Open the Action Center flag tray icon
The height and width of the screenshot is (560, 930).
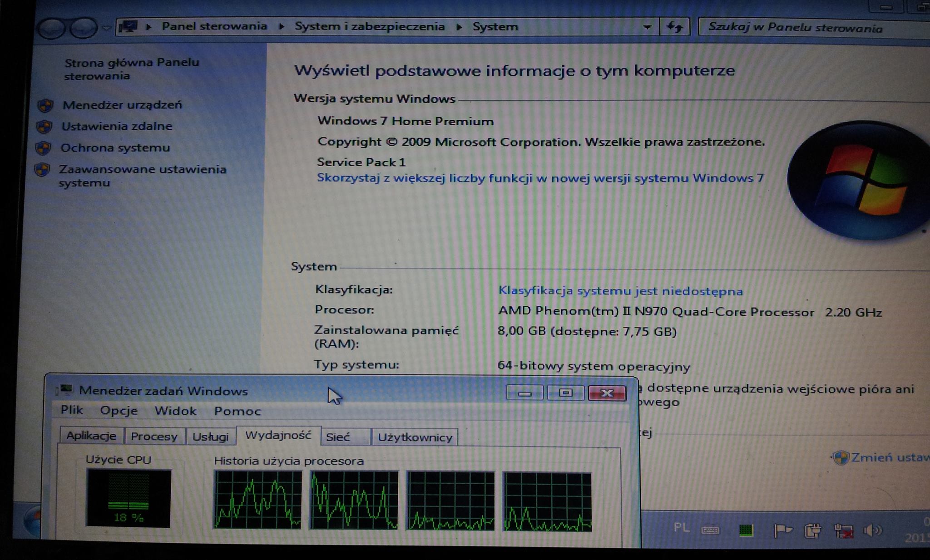(x=783, y=531)
